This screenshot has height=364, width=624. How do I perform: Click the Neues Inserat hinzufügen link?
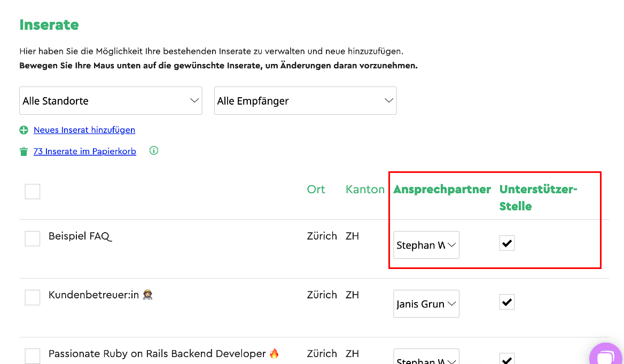84,130
